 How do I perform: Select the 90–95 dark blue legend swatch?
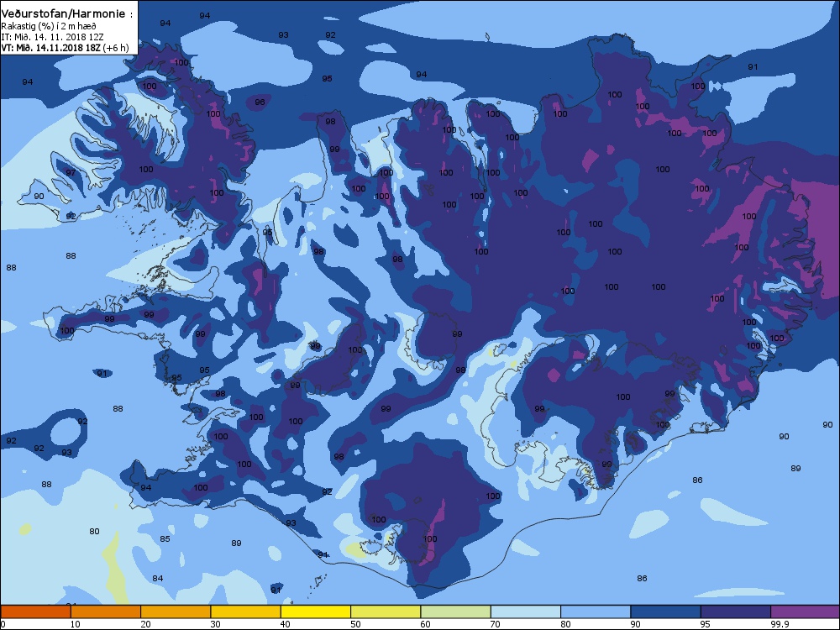(x=666, y=612)
